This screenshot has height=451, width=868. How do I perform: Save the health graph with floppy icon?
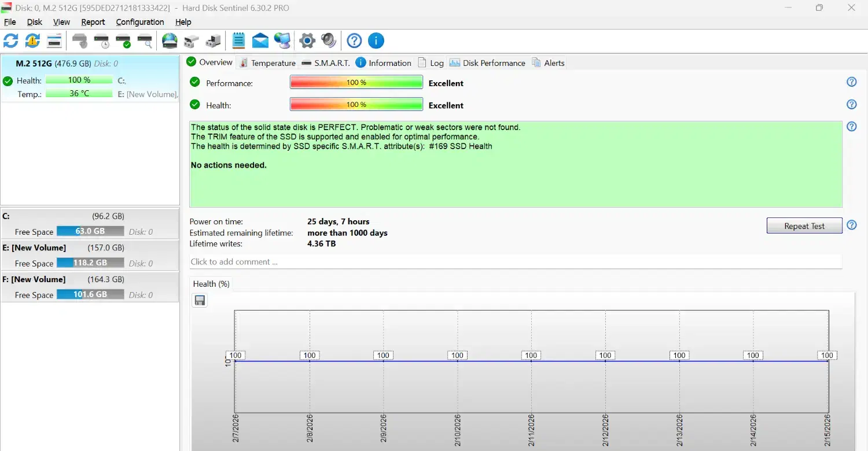click(200, 300)
